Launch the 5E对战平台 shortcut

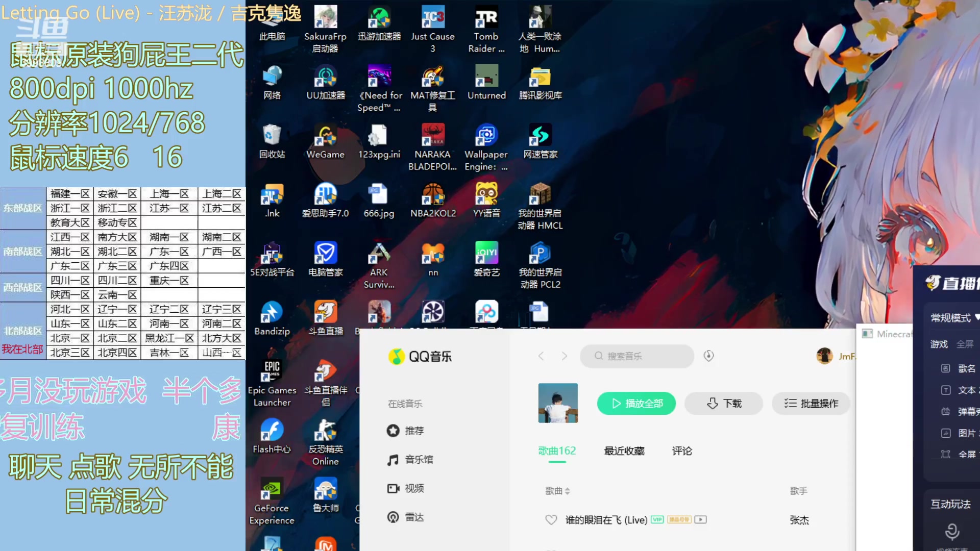272,259
